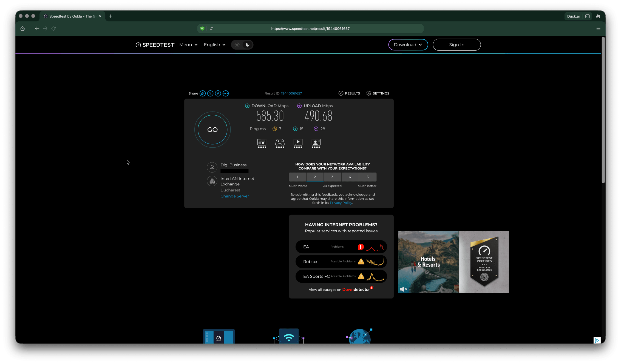The height and width of the screenshot is (364, 621).
Task: Switch to dark theme moon icon
Action: point(248,45)
